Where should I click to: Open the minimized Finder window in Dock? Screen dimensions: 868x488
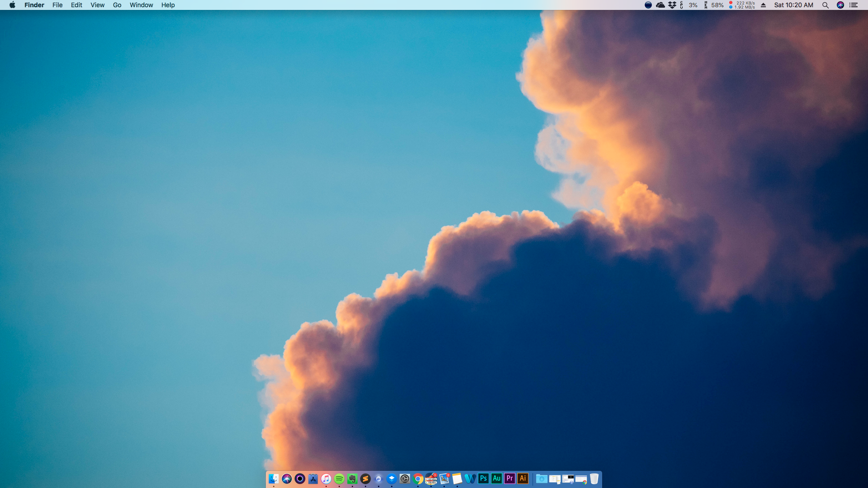(x=555, y=479)
